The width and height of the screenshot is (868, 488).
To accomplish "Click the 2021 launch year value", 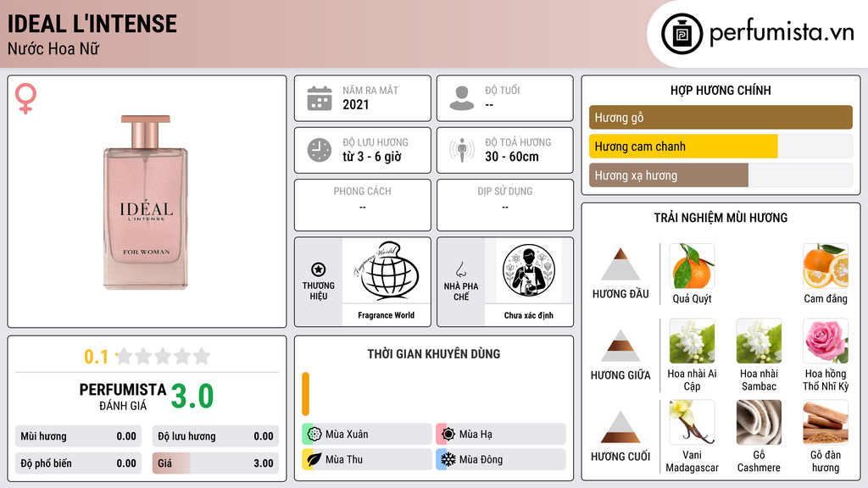I will click(x=355, y=104).
